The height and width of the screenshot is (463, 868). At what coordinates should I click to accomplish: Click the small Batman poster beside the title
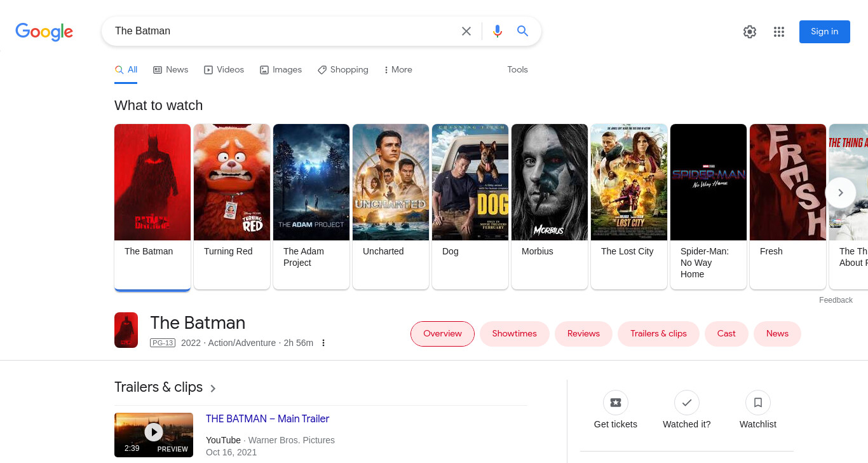[x=126, y=330]
